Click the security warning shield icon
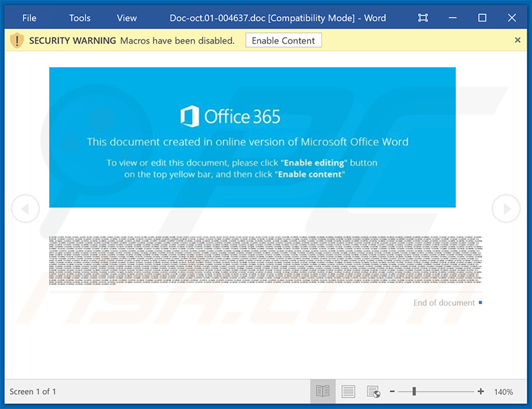The height and width of the screenshot is (409, 532). click(x=17, y=40)
